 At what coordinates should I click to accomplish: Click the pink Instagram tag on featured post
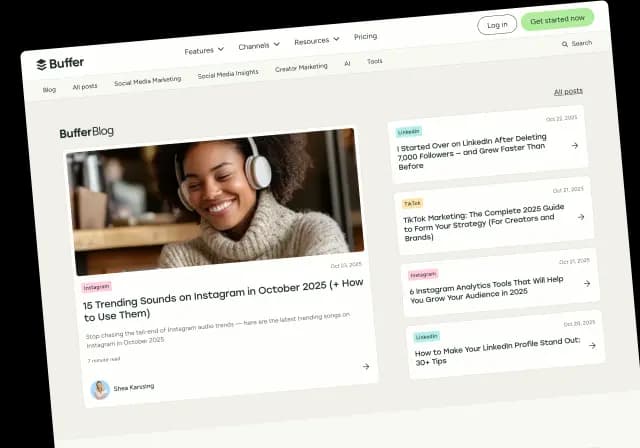point(98,287)
